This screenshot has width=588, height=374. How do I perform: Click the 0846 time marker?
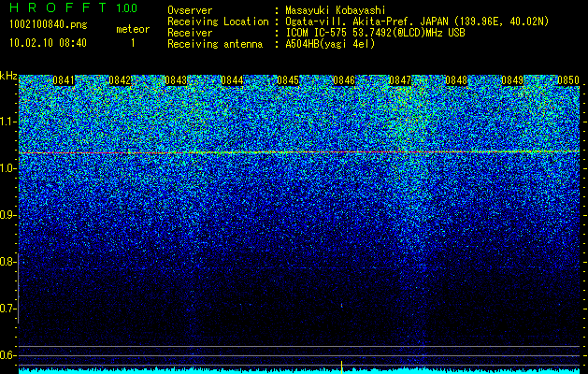click(344, 80)
